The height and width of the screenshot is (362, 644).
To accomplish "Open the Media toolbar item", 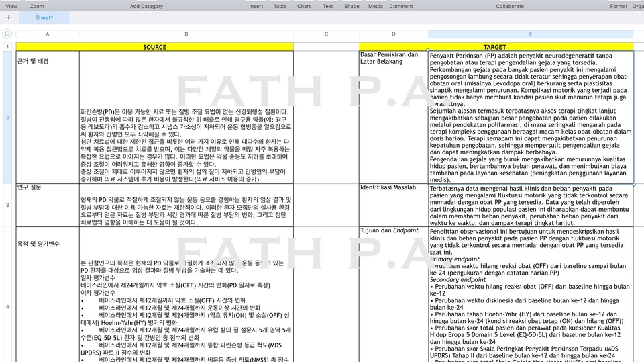I will (376, 6).
